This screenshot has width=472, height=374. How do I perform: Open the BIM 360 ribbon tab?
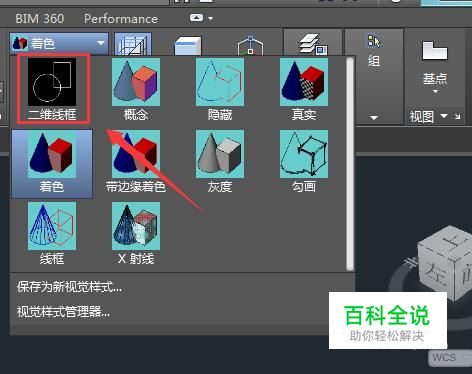point(40,18)
